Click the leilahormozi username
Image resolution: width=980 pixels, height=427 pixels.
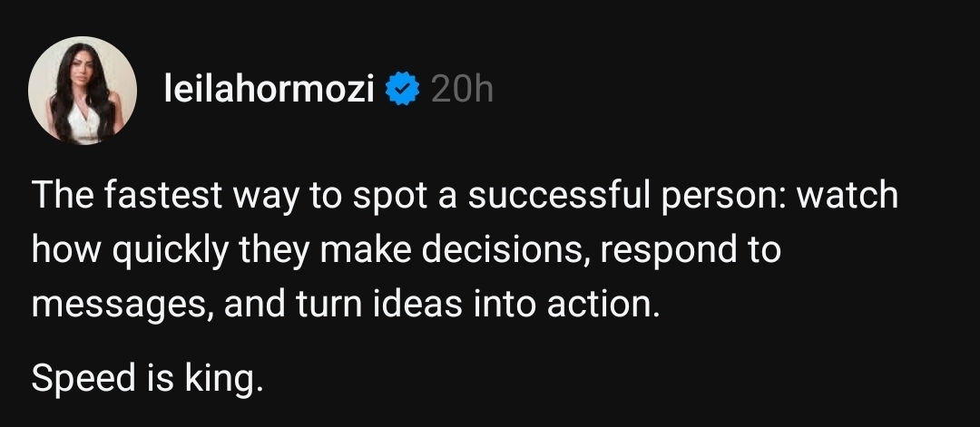(x=269, y=90)
